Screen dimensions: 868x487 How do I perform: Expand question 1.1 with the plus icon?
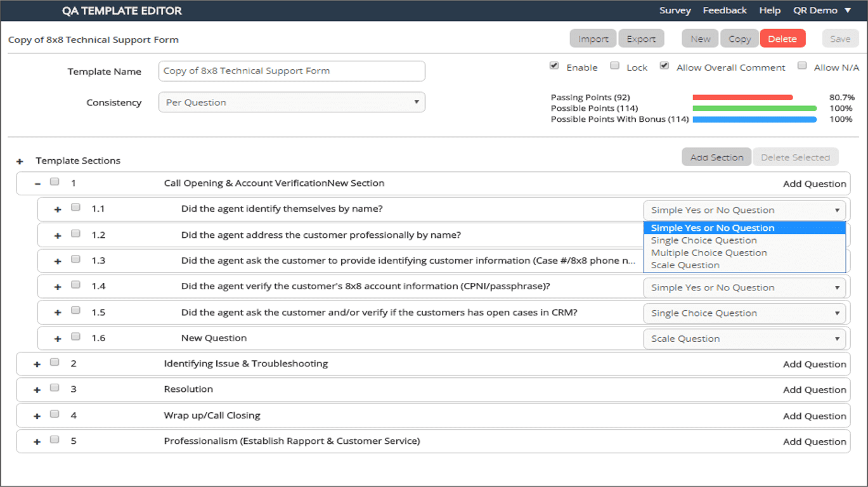tap(58, 209)
